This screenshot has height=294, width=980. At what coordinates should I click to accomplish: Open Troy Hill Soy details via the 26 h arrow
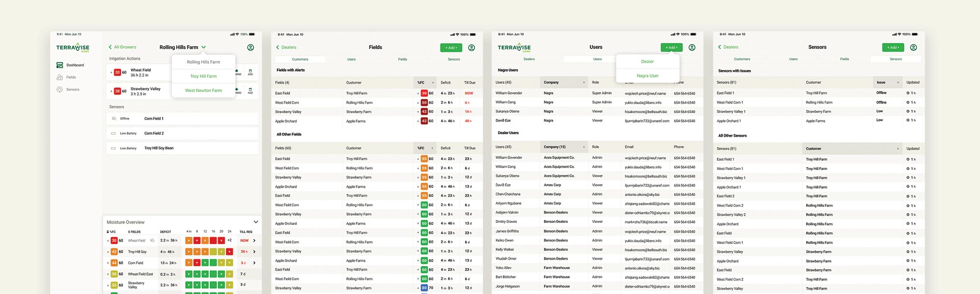coord(254,251)
